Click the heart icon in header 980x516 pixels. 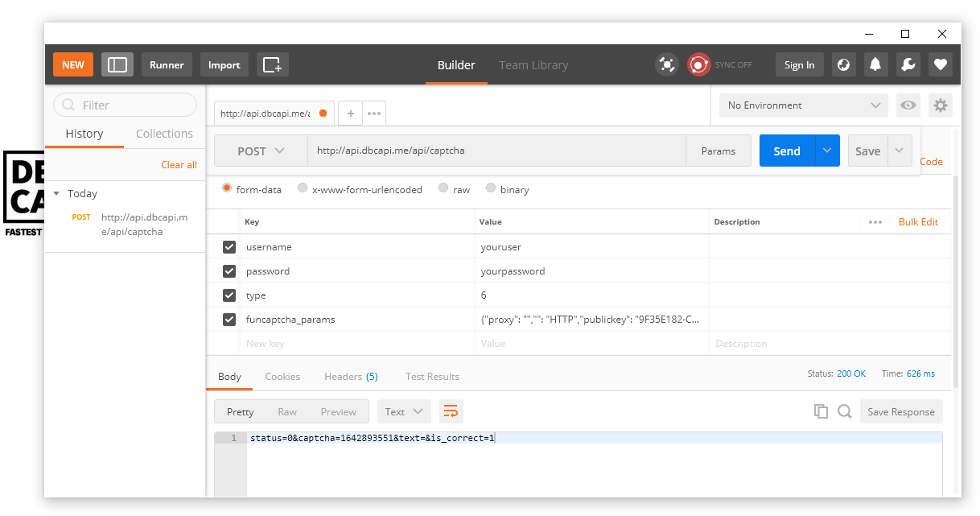(940, 65)
